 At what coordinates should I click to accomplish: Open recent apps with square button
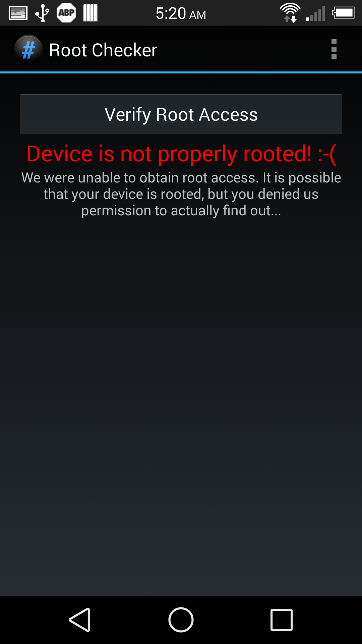(282, 620)
